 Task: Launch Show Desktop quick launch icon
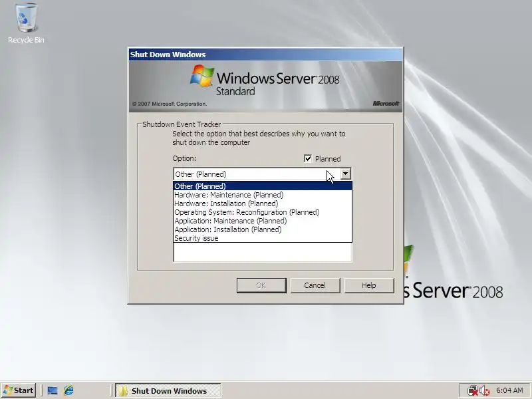(53, 390)
